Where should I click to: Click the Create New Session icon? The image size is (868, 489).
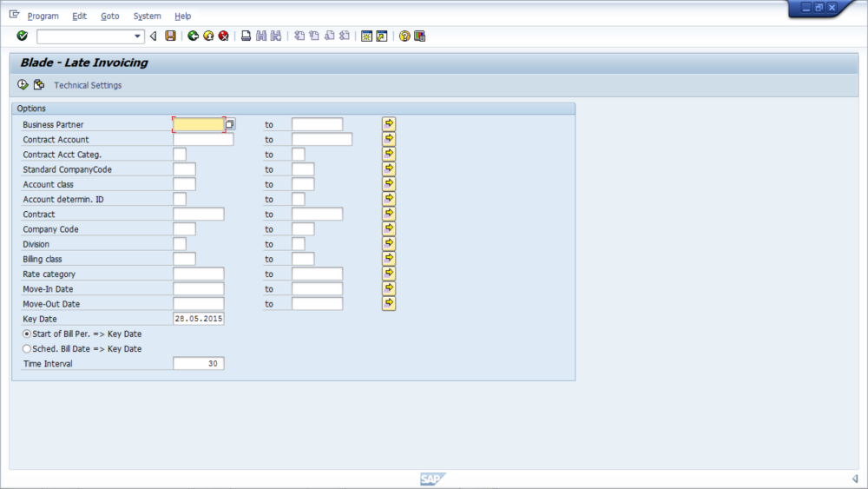[x=366, y=36]
